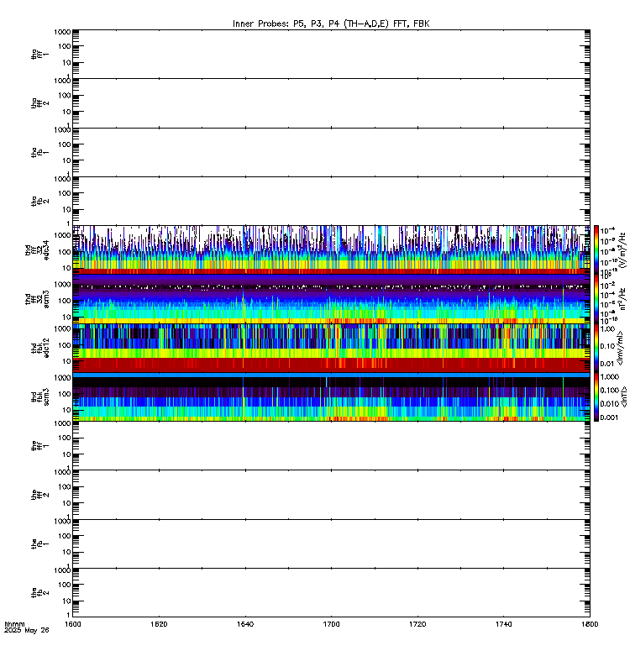Select the 'tha fb 2' panel label
This screenshot has height=672, width=630.
(39, 201)
